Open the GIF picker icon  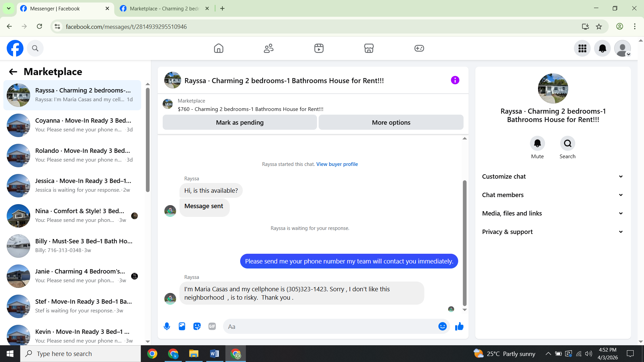(x=212, y=326)
